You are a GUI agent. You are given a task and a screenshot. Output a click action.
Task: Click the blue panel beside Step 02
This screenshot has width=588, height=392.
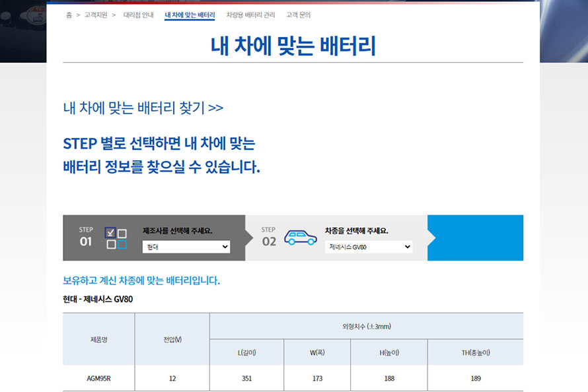pyautogui.click(x=475, y=238)
